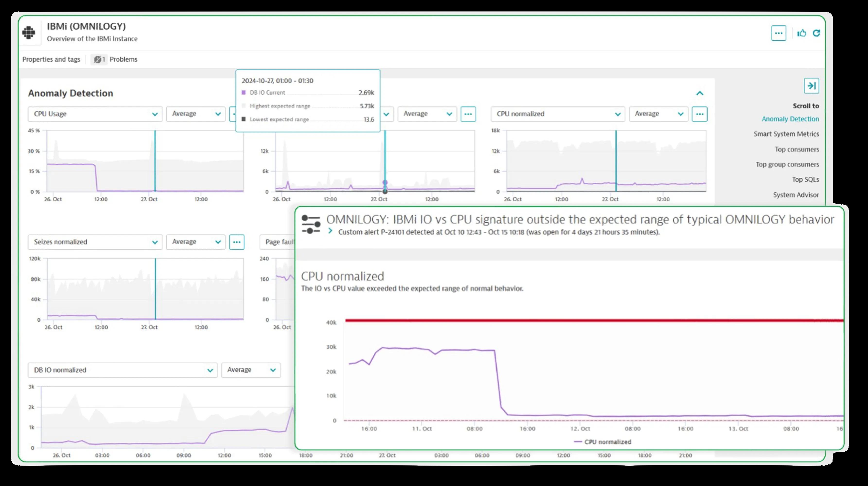
Task: Expand custom alert P-24101 details chevron
Action: click(330, 231)
